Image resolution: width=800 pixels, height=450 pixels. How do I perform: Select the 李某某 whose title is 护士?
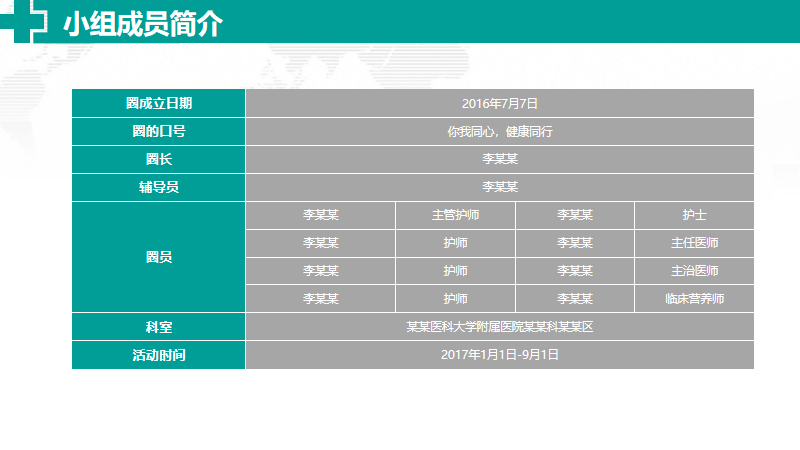[574, 215]
